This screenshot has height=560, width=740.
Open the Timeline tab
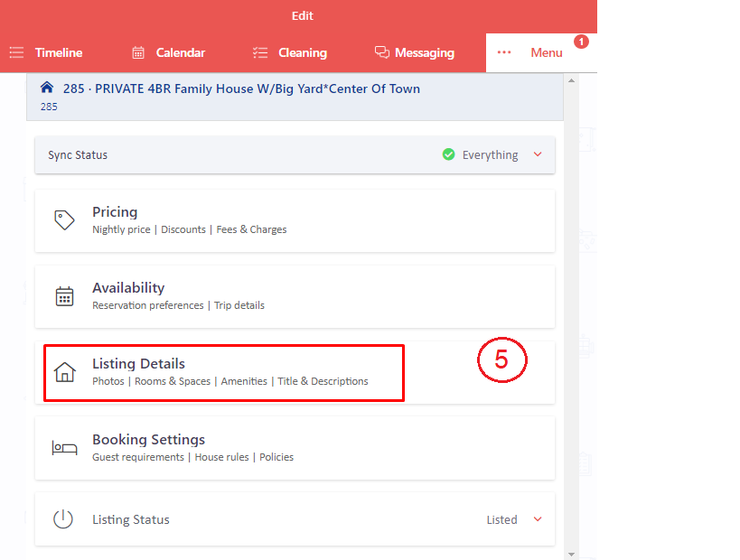[59, 52]
